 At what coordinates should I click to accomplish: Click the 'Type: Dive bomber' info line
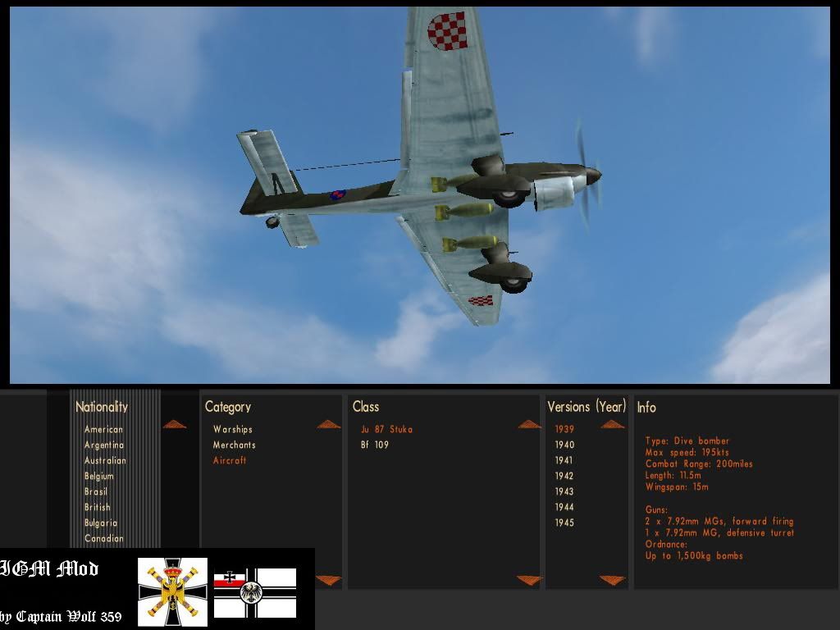pyautogui.click(x=687, y=441)
